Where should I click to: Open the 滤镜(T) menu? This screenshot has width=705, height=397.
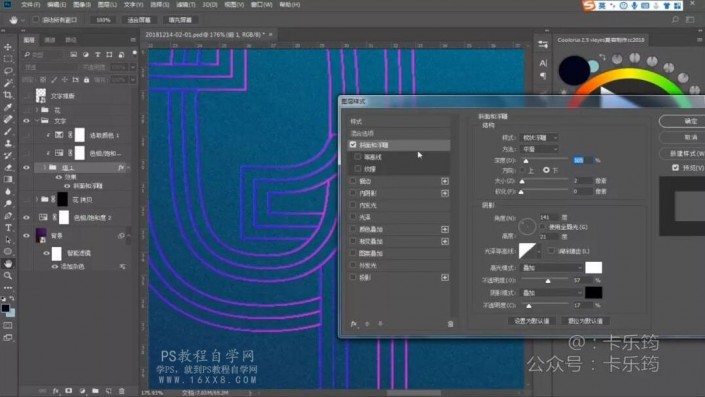point(186,4)
